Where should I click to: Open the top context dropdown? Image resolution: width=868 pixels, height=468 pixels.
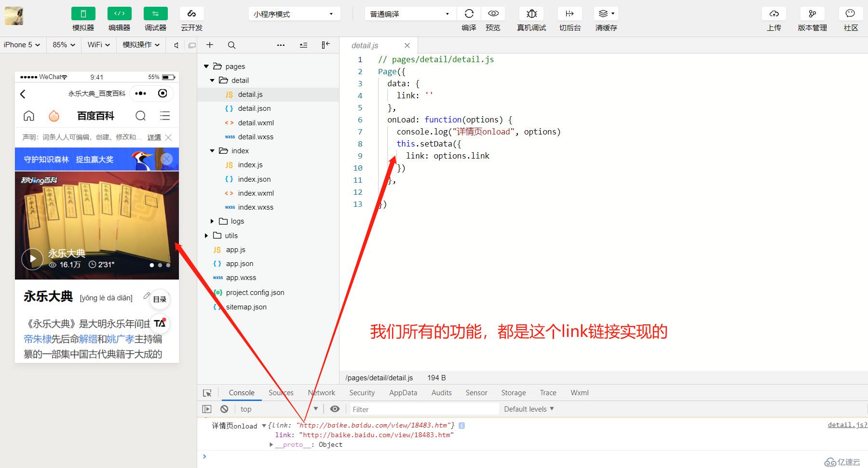(279, 409)
